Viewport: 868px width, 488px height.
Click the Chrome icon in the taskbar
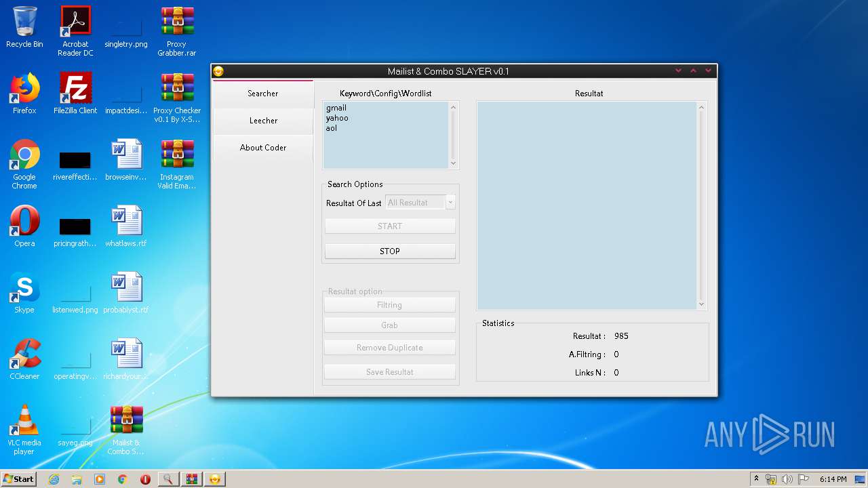click(x=123, y=479)
